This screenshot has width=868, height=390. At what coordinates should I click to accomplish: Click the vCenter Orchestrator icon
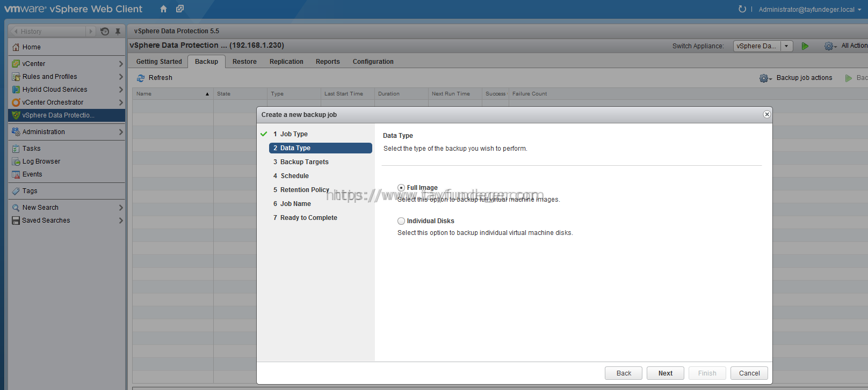pos(16,102)
